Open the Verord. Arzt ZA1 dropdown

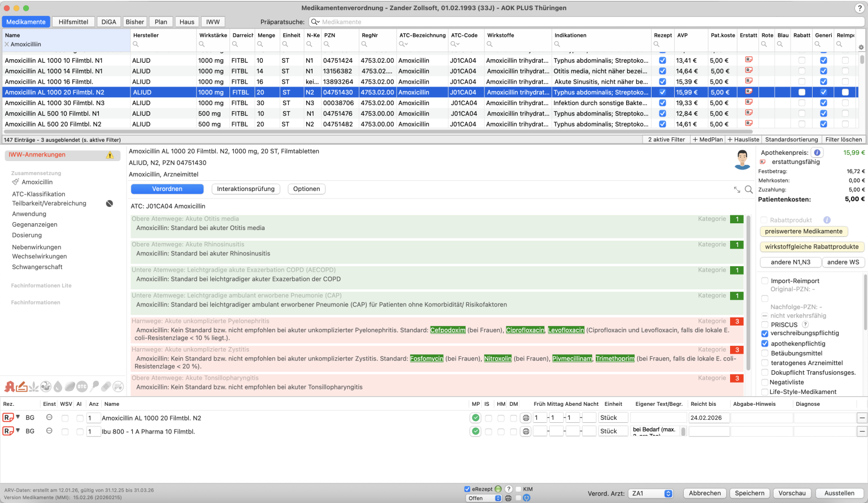[651, 493]
